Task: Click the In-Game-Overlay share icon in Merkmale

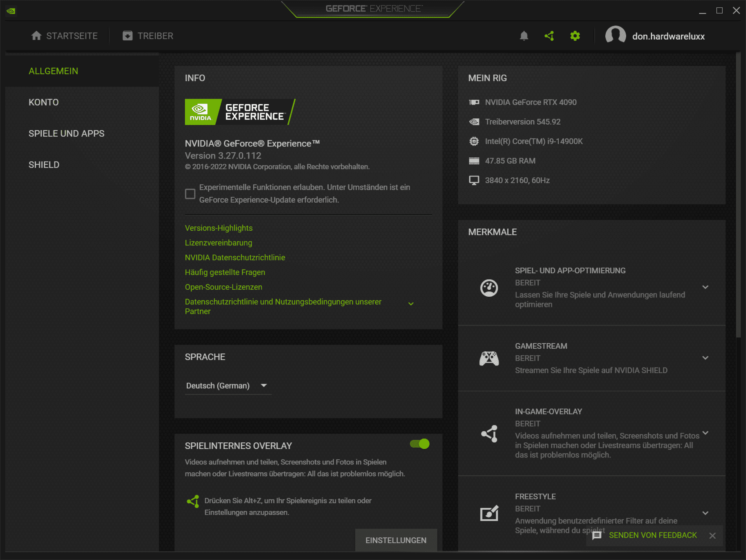Action: (x=490, y=433)
